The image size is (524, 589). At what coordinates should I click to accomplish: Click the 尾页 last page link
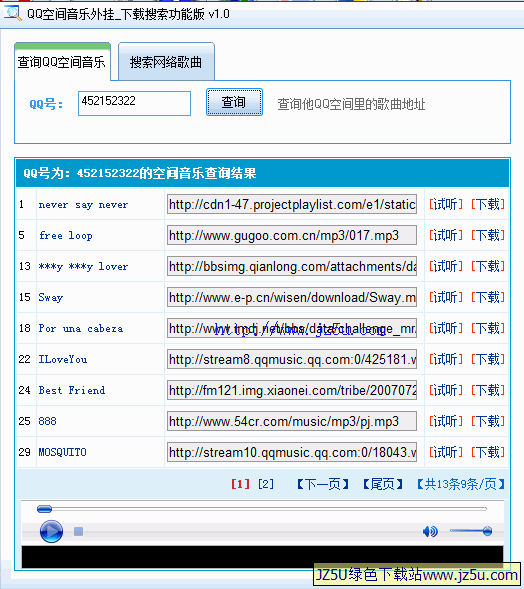point(383,484)
